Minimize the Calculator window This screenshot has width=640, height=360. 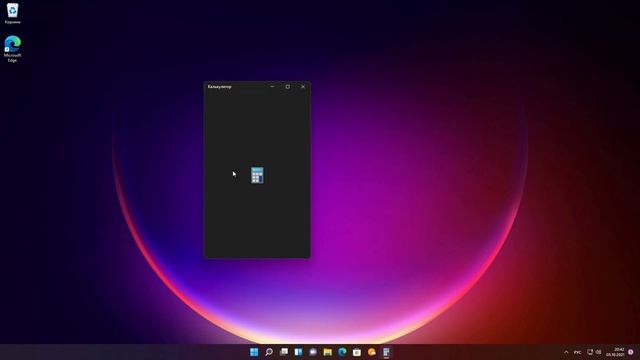(x=272, y=87)
